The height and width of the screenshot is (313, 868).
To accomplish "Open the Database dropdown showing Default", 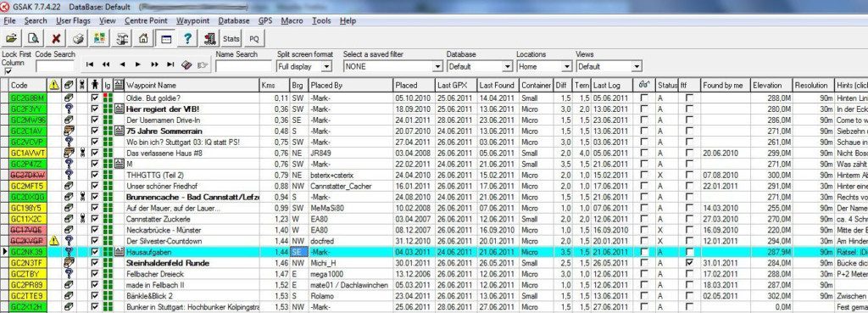I will coord(508,66).
